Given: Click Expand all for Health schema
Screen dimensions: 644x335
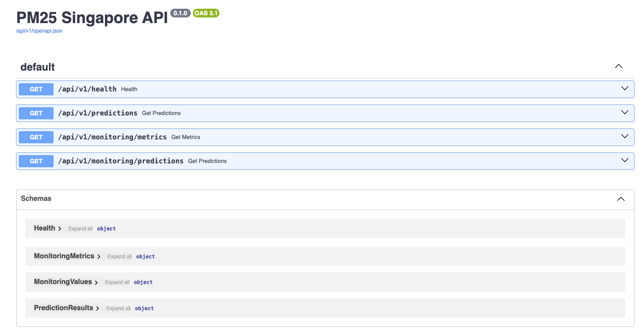Looking at the screenshot, I should [81, 229].
